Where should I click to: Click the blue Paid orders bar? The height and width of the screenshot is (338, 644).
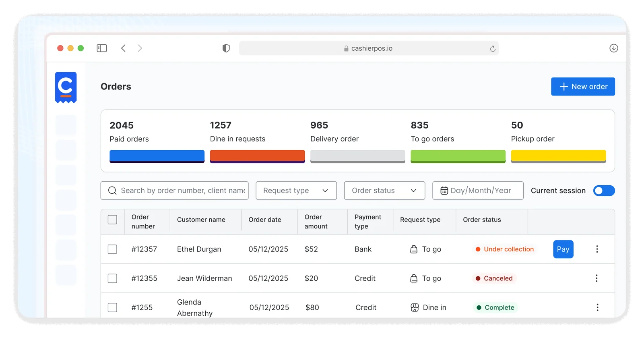click(157, 156)
